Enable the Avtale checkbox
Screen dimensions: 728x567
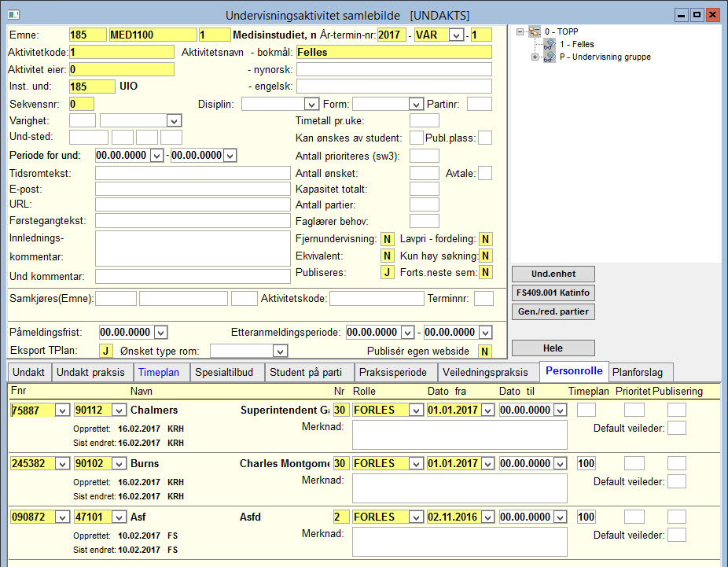485,173
